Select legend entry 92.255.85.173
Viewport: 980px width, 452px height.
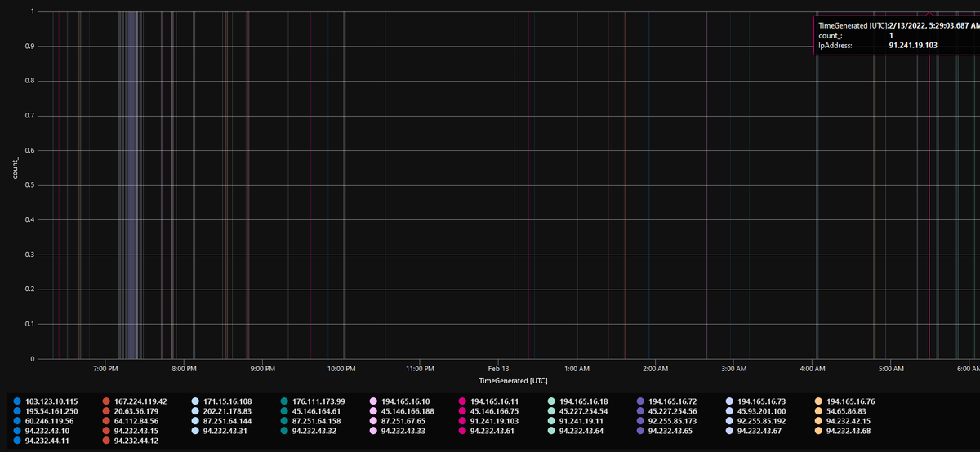666,421
